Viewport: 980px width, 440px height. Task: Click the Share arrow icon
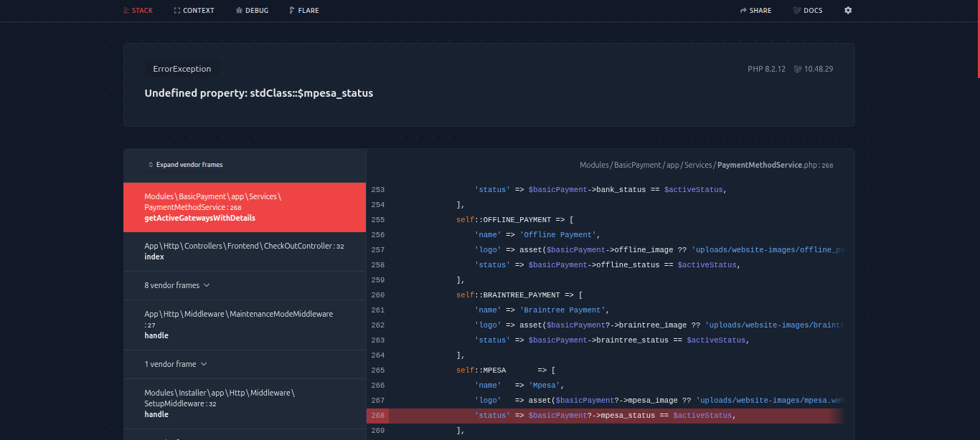click(x=744, y=11)
